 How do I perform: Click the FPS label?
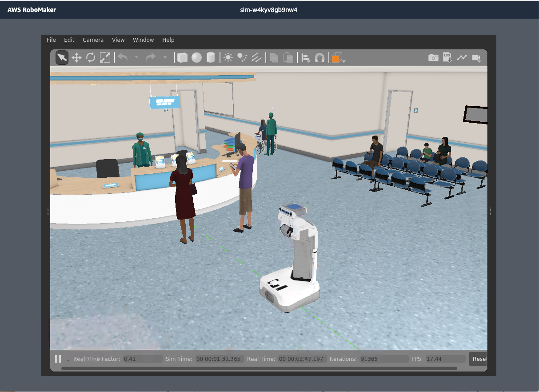tap(417, 359)
